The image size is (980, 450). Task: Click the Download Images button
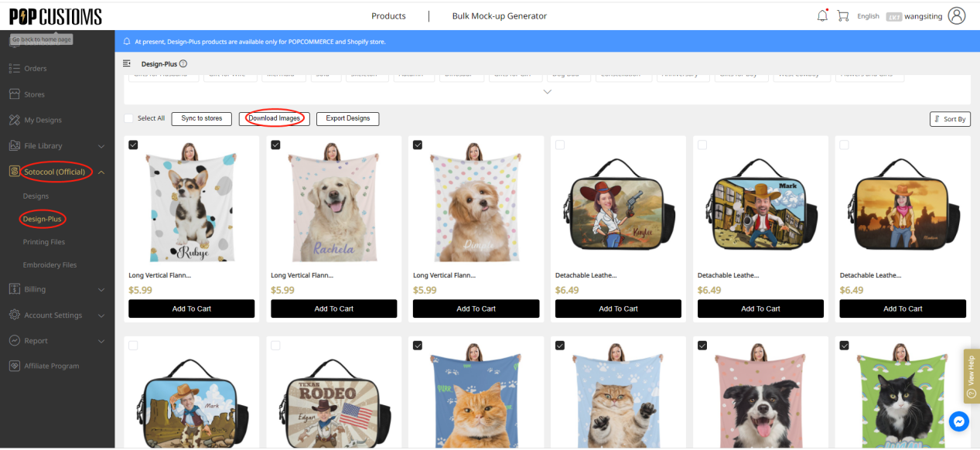coord(274,119)
